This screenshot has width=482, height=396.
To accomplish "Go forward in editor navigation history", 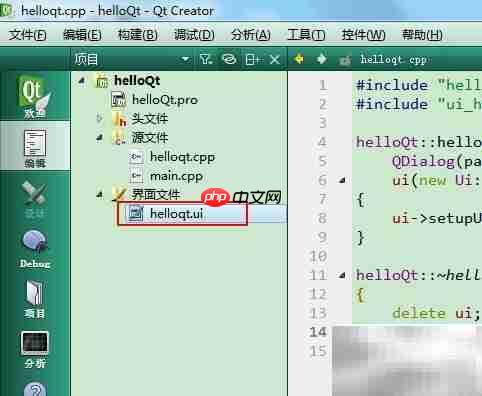I will pyautogui.click(x=321, y=59).
